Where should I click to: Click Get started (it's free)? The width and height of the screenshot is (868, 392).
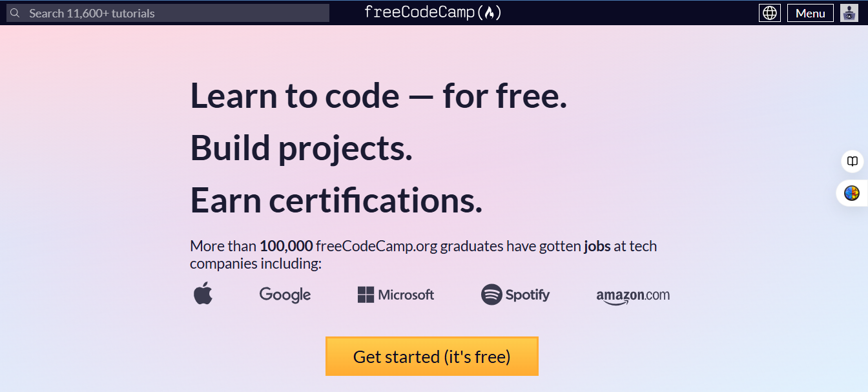tap(431, 356)
